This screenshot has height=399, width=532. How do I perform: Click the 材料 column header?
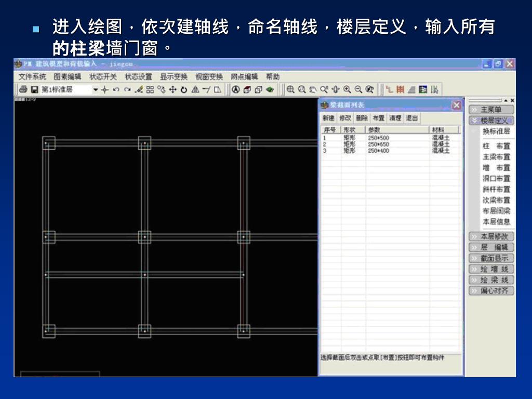pos(444,130)
